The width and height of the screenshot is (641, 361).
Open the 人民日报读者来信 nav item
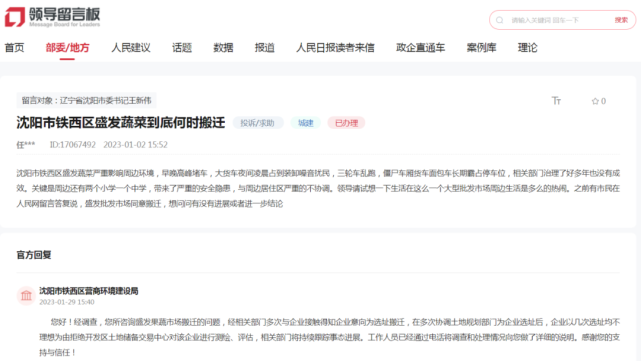[335, 48]
